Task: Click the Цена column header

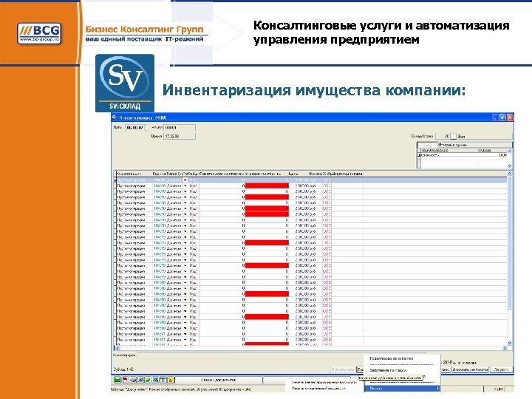Action: pos(294,174)
